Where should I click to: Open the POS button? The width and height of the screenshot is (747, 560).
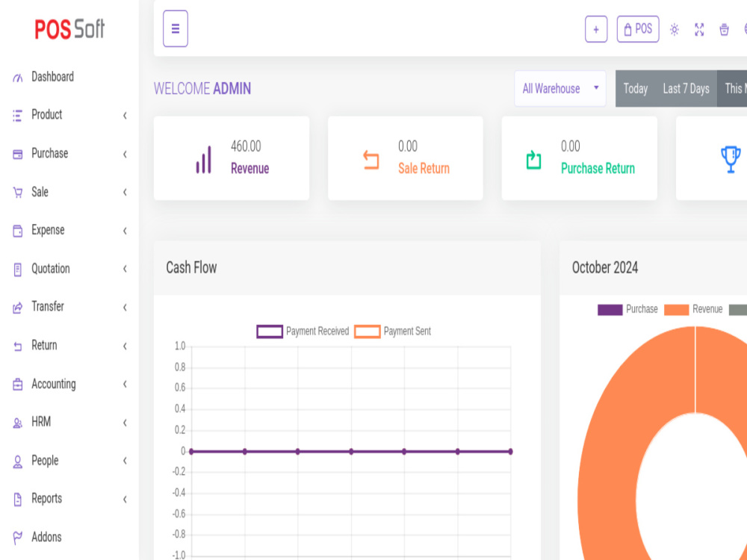(x=638, y=29)
